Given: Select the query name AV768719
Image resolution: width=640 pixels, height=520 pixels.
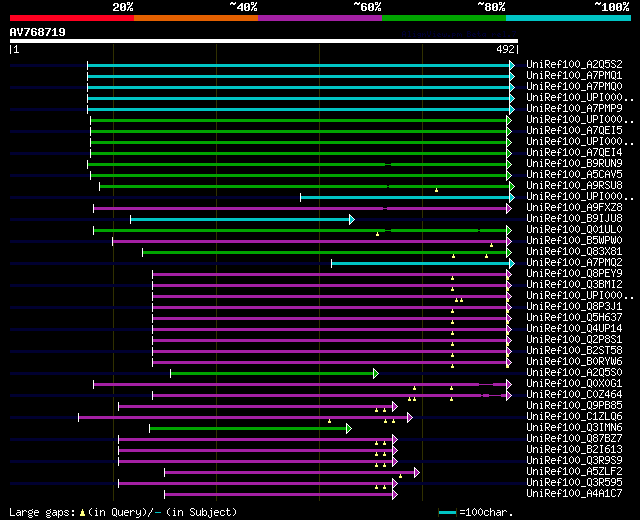Looking at the screenshot, I should pyautogui.click(x=38, y=32).
